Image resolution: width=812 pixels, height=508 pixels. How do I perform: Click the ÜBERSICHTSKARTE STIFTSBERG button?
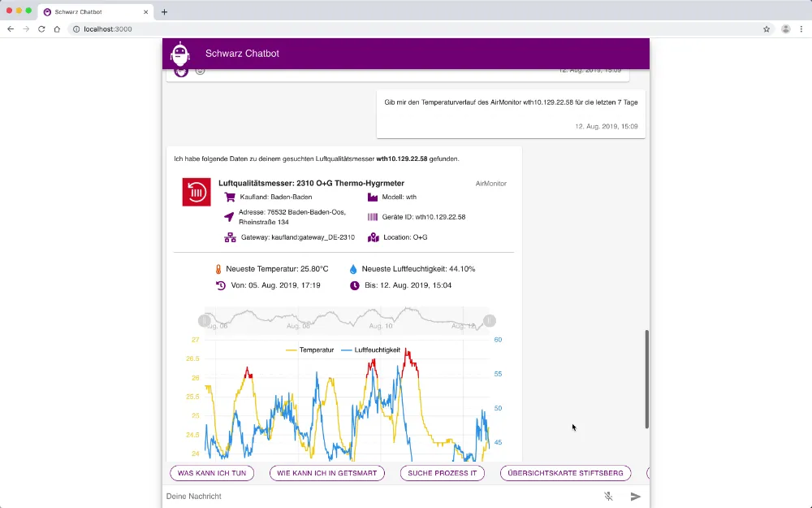565,473
